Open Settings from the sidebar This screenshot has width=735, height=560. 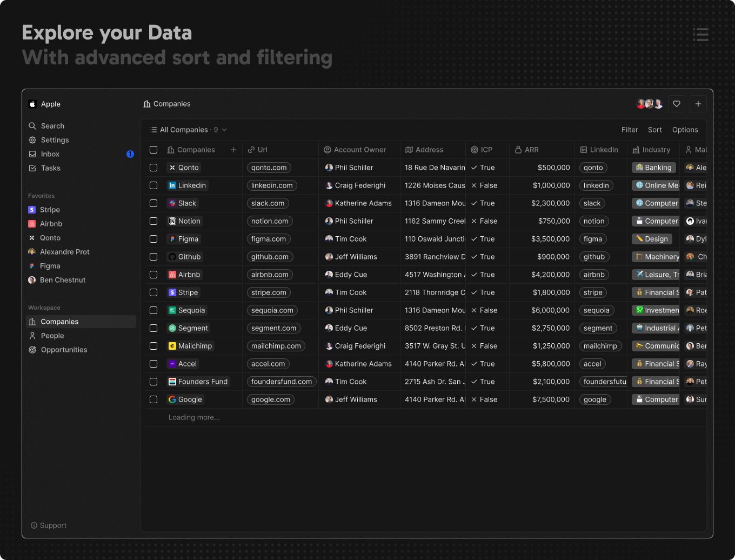point(55,140)
